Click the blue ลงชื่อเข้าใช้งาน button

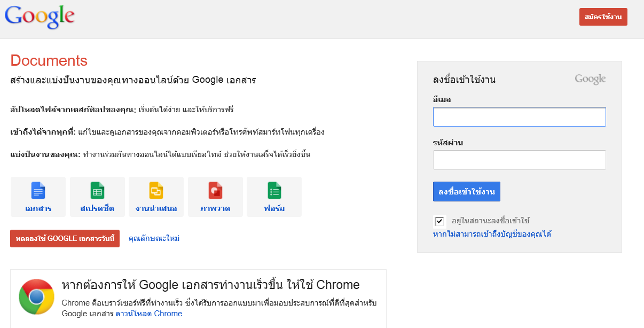(x=467, y=192)
